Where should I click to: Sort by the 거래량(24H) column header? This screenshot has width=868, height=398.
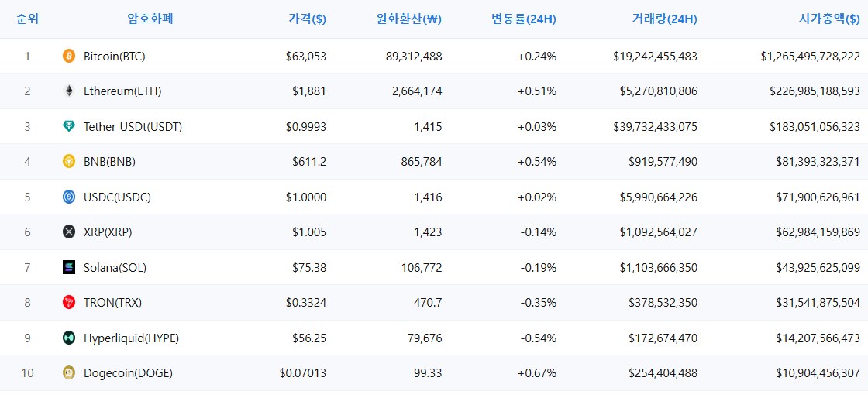pyautogui.click(x=665, y=19)
